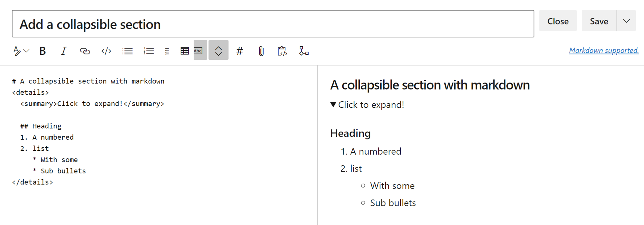Viewport: 644px width, 225px height.
Task: Mention a work item with #
Action: (x=240, y=51)
